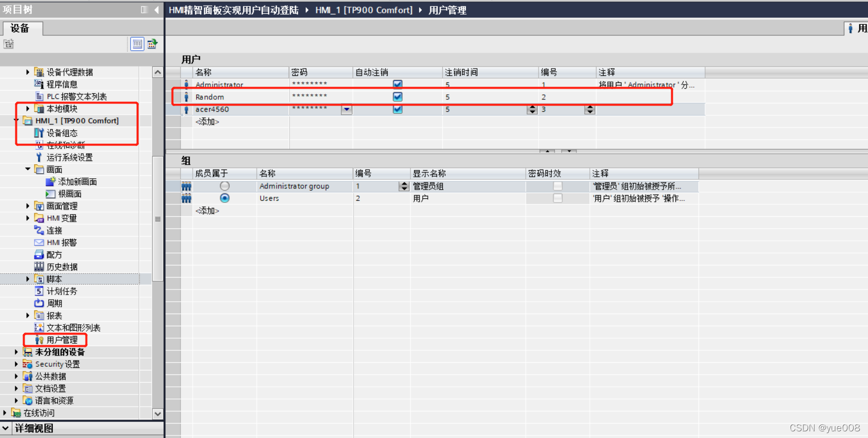Click the PLC 报警文本列表 icon

(x=39, y=96)
